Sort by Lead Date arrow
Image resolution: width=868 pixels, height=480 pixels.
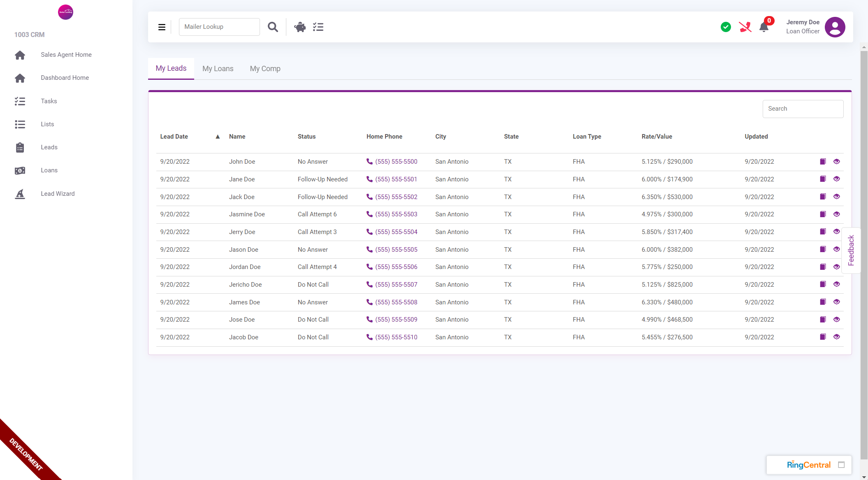[218, 137]
